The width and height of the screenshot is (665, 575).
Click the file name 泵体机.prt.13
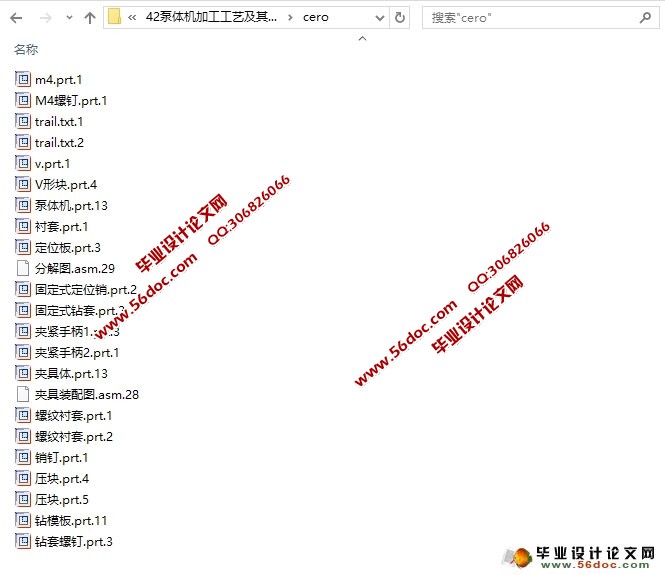tap(71, 206)
